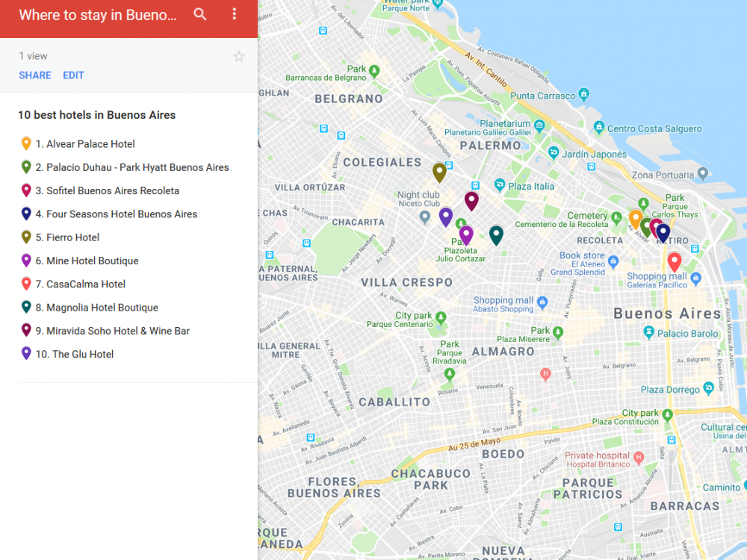747x560 pixels.
Task: Select Alvear Palace Hotel in the list
Action: click(x=90, y=144)
